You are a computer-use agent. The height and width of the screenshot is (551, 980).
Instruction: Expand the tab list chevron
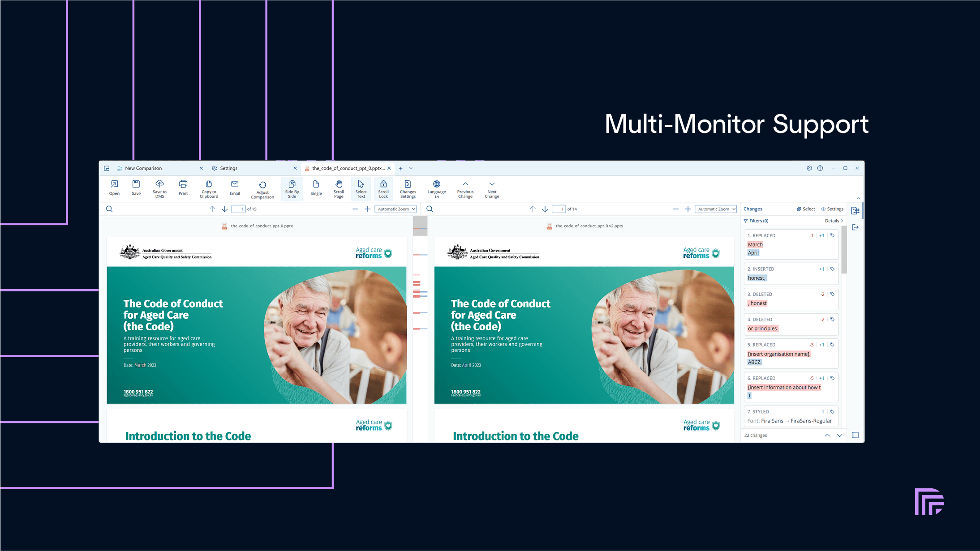pos(411,168)
